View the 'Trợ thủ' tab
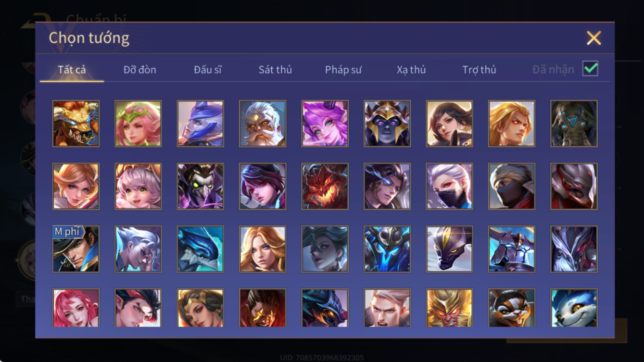 click(479, 70)
